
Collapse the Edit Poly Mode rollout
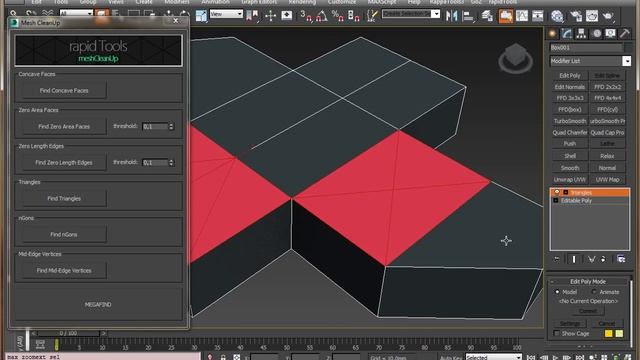coord(588,281)
